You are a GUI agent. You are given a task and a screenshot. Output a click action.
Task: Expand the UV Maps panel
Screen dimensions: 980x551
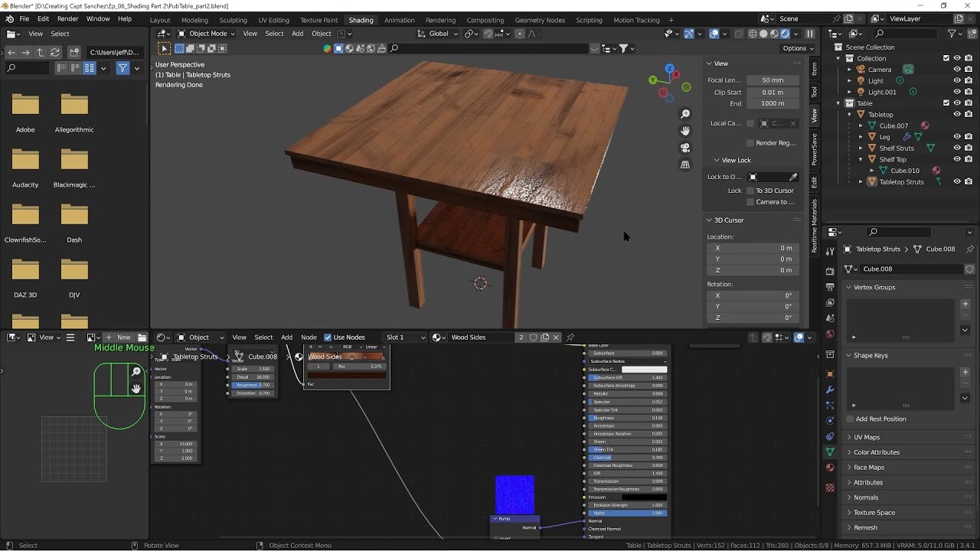867,437
